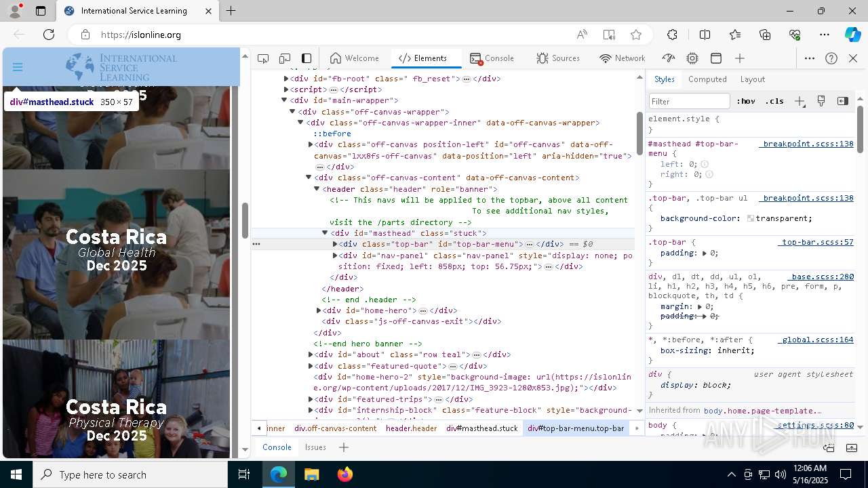Open Firefox from taskbar

[x=344, y=474]
